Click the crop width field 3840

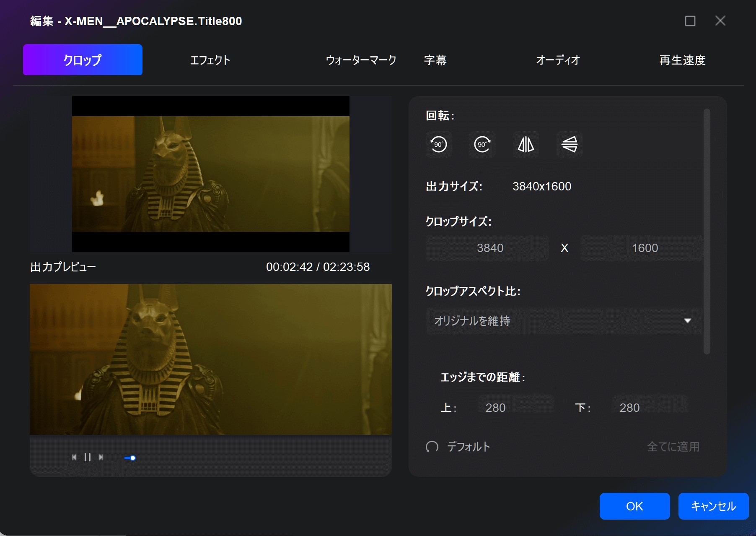(487, 248)
